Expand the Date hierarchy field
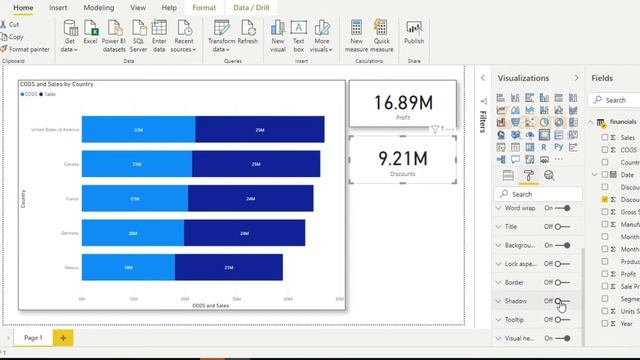This screenshot has width=640, height=360. coord(595,175)
